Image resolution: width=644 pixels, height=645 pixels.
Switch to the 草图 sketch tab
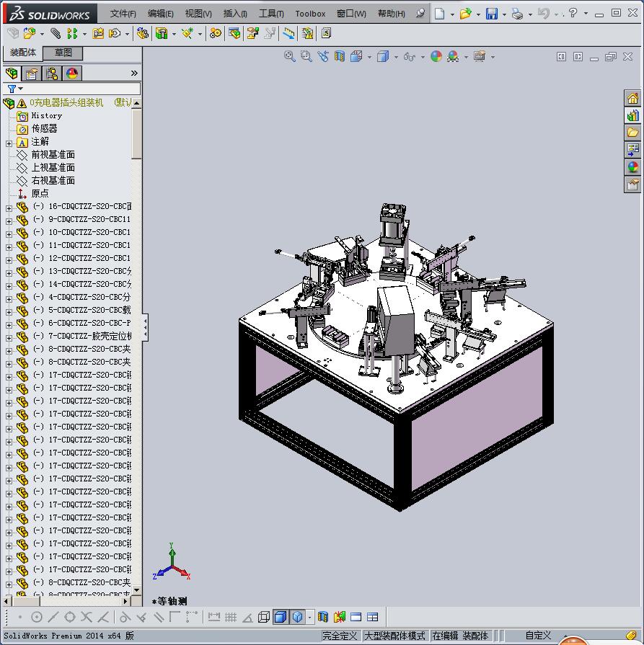pos(63,53)
